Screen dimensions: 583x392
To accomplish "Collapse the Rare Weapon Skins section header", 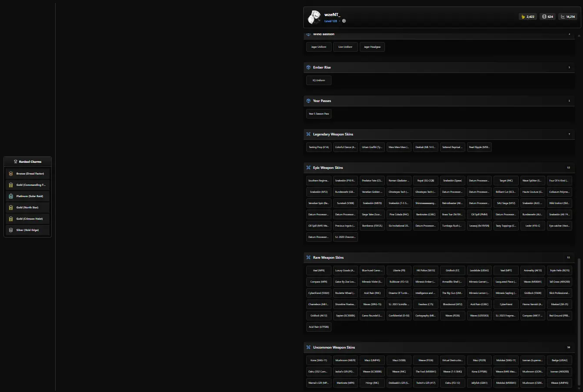I will 439,257.
